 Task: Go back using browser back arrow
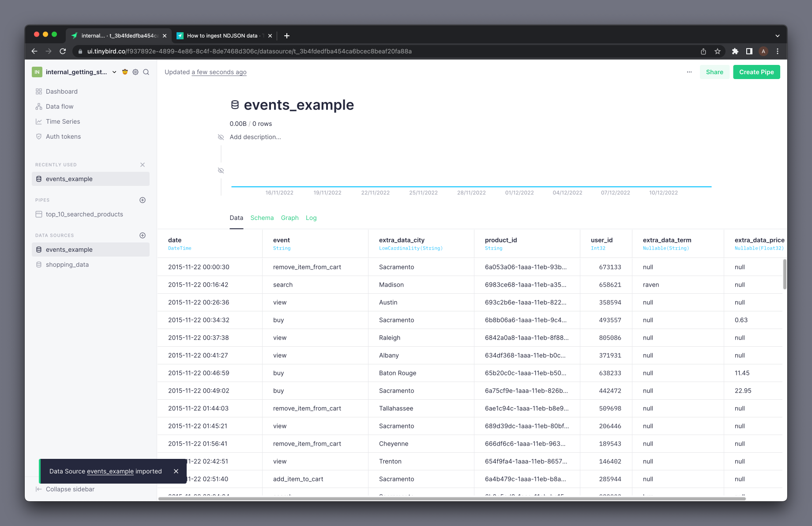pyautogui.click(x=34, y=51)
